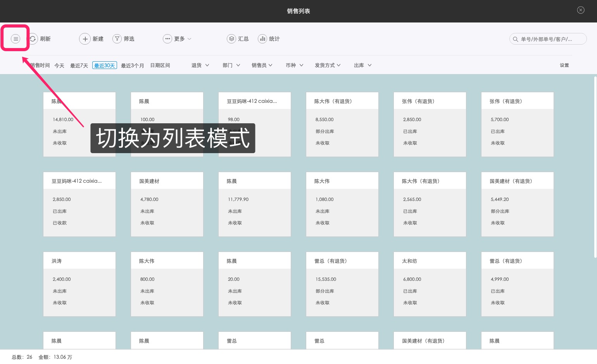597x364 pixels.
Task: Open the 汇总 layers icon
Action: 231,39
